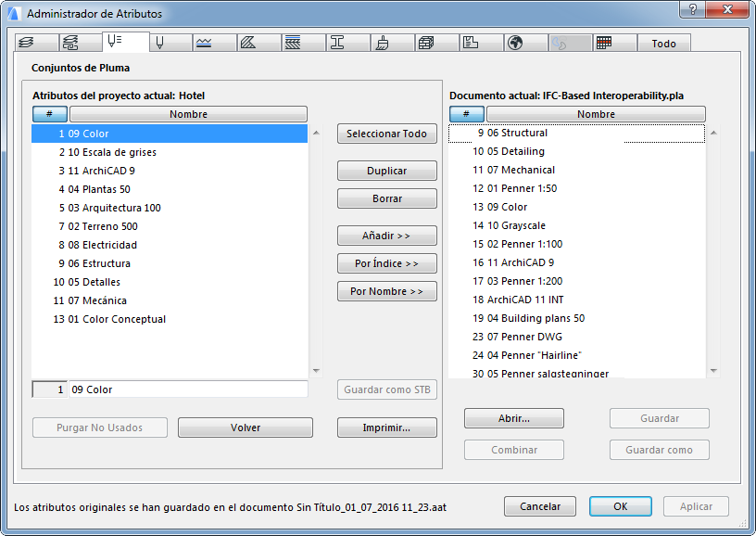Select '05 Detailing' in document list
756x536 pixels.
click(x=576, y=151)
